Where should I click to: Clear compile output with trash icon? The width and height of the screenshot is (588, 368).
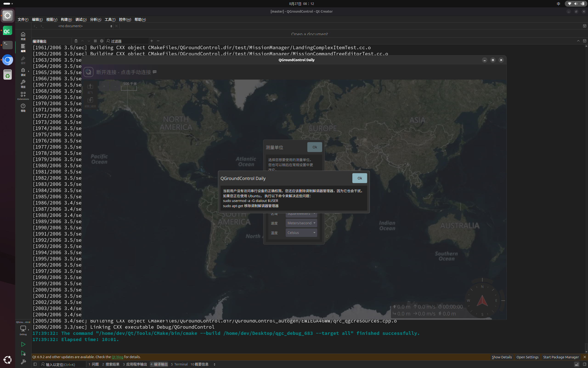click(76, 41)
